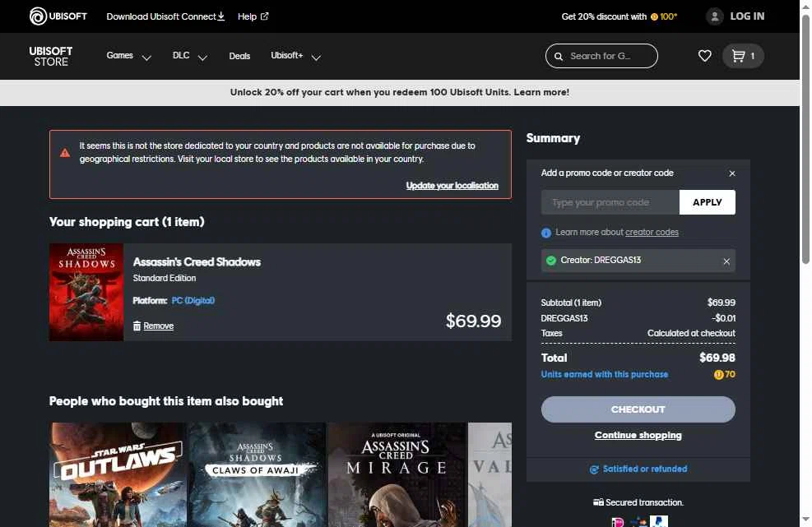Open the creator codes link
812x527 pixels.
[x=652, y=233]
